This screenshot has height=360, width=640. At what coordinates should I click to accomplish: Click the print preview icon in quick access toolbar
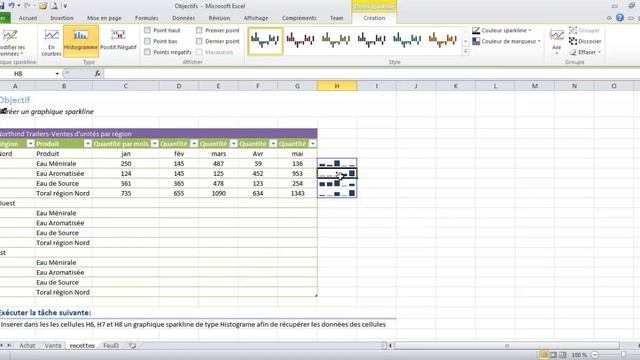54,6
